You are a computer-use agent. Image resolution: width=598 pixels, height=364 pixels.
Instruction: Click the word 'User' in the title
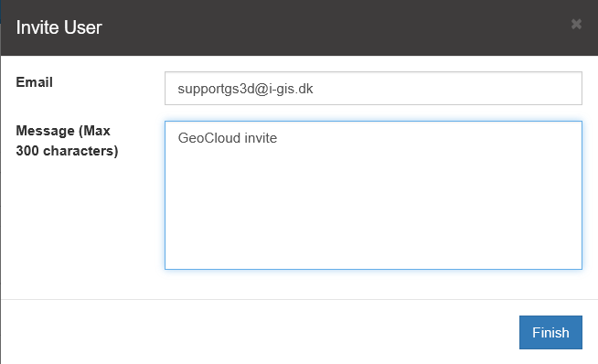coord(83,27)
